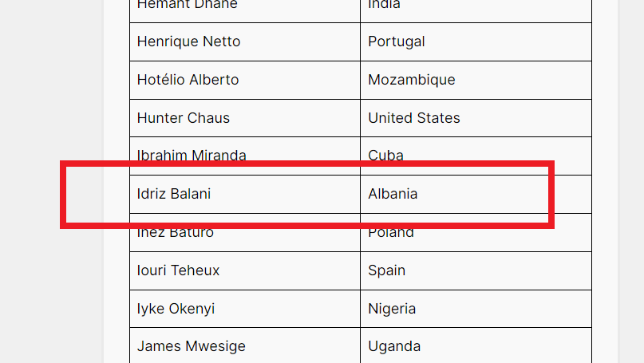Select the Hunter Chaus name cell

pyautogui.click(x=245, y=118)
